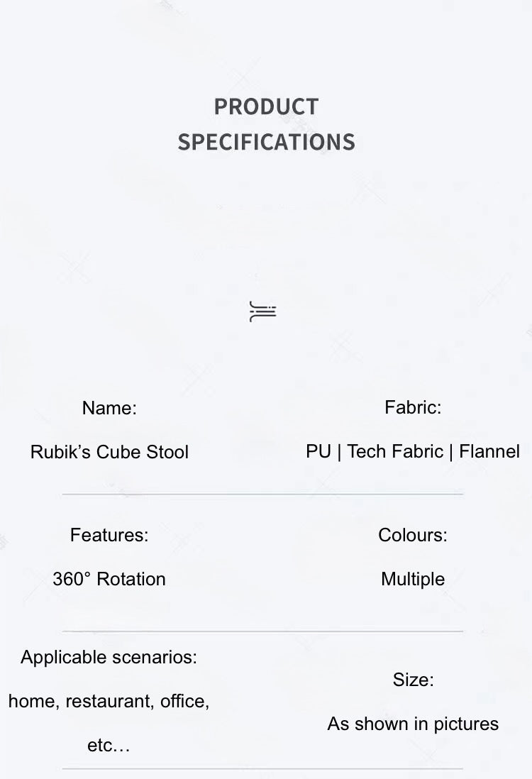This screenshot has height=779, width=532.
Task: Click the decorative wavy lines icon
Action: (x=262, y=311)
